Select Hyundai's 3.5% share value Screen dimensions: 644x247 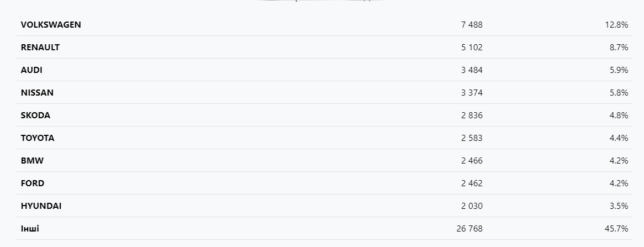(x=619, y=206)
